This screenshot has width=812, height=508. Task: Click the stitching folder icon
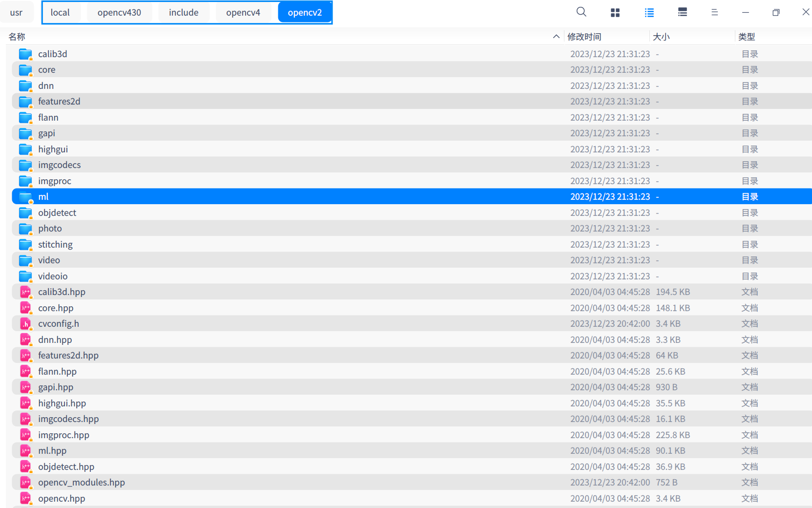click(25, 245)
